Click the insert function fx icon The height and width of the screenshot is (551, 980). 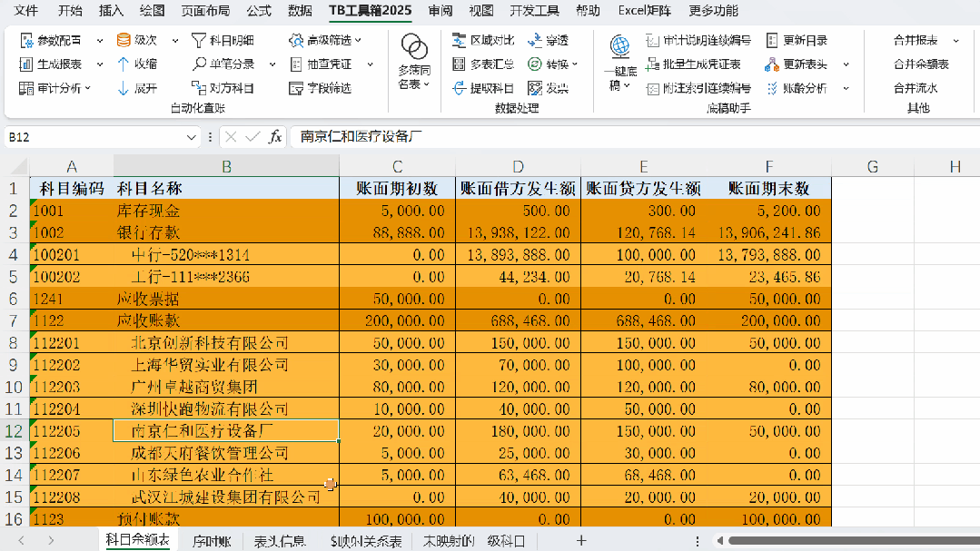tap(275, 137)
